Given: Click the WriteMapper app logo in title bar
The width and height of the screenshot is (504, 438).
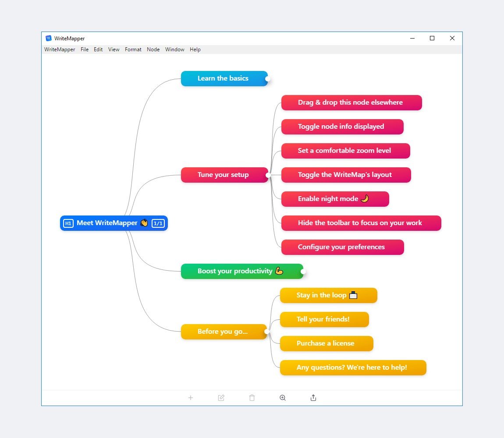Looking at the screenshot, I should tap(49, 38).
